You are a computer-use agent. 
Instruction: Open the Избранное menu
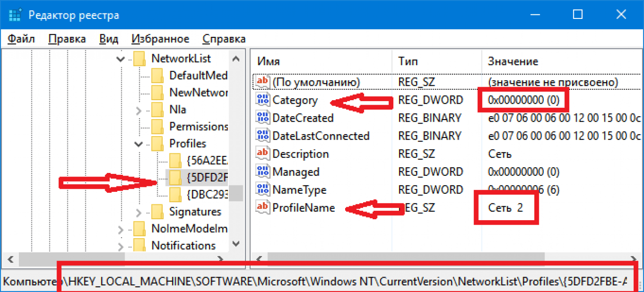point(160,39)
